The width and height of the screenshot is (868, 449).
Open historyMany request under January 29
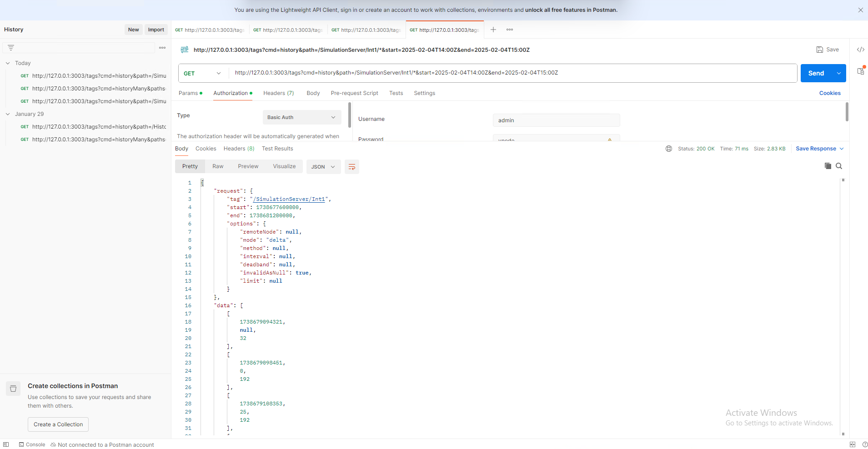93,140
